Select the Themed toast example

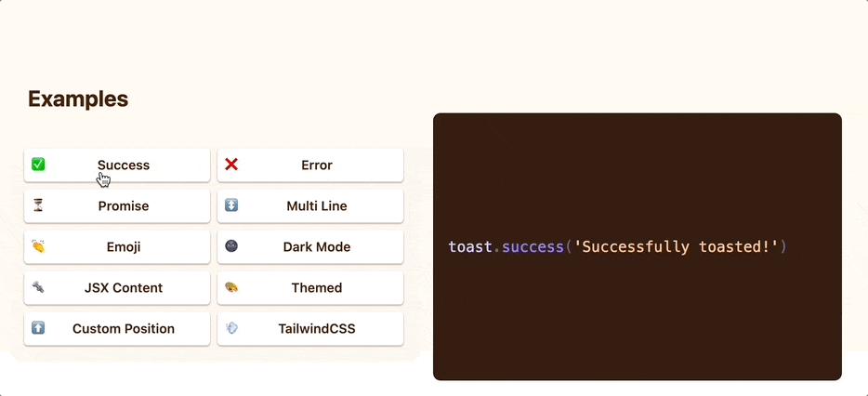pos(317,288)
